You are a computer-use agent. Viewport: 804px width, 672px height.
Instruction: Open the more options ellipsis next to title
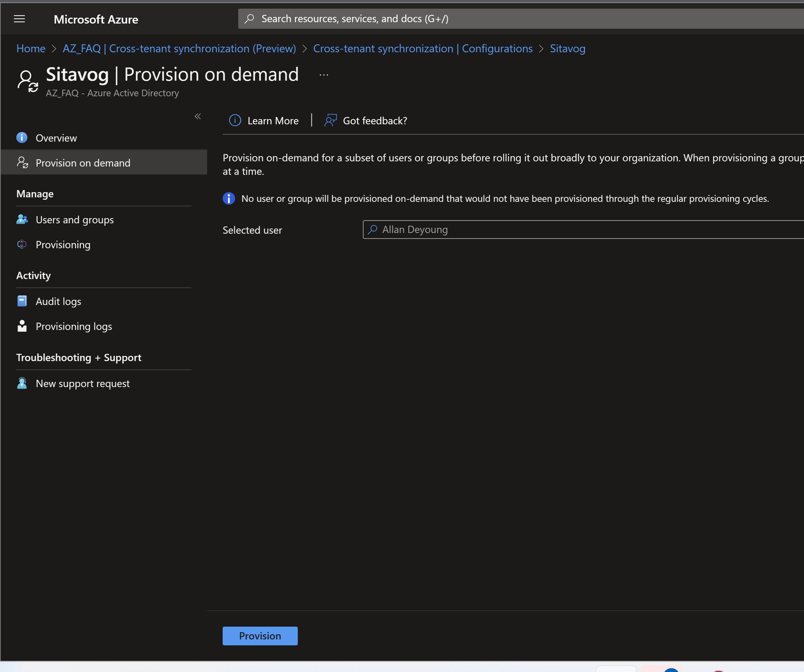click(324, 75)
